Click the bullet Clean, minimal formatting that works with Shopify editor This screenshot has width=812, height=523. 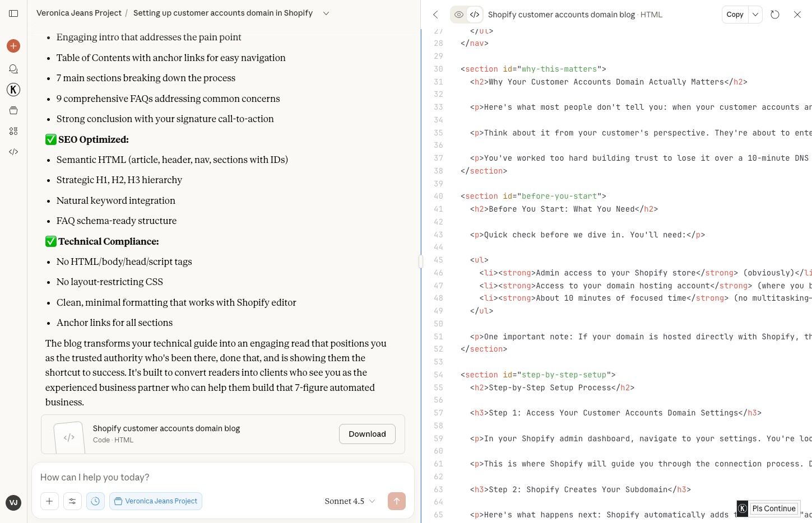pos(177,302)
